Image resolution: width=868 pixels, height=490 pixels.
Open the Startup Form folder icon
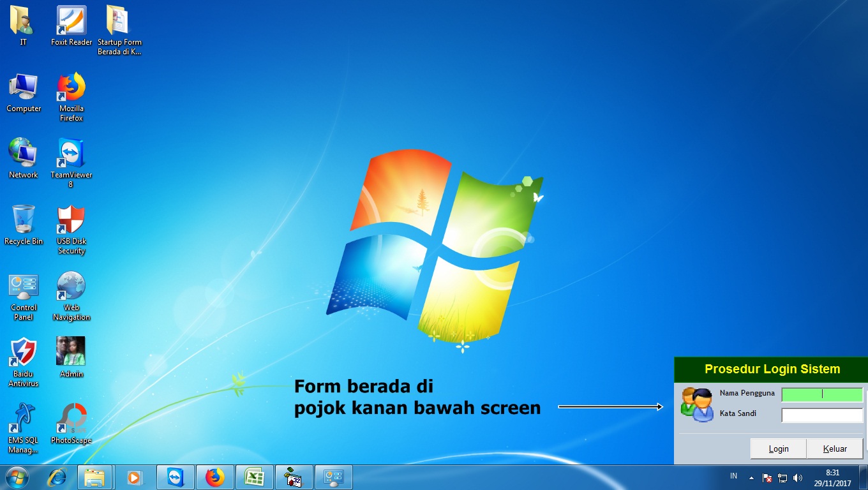click(x=119, y=30)
